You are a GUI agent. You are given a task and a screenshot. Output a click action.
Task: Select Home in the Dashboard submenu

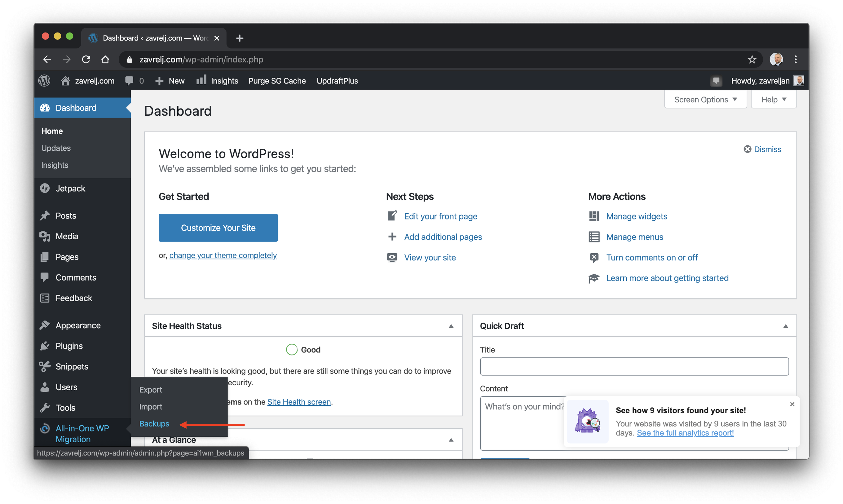tap(52, 131)
